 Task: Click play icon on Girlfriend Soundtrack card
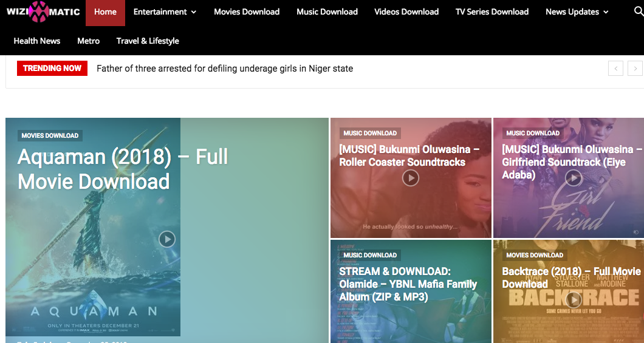(574, 178)
